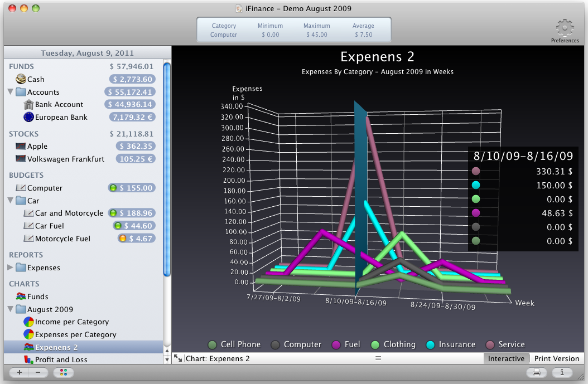Collapse the Car budget group
588x384 pixels.
(x=11, y=201)
